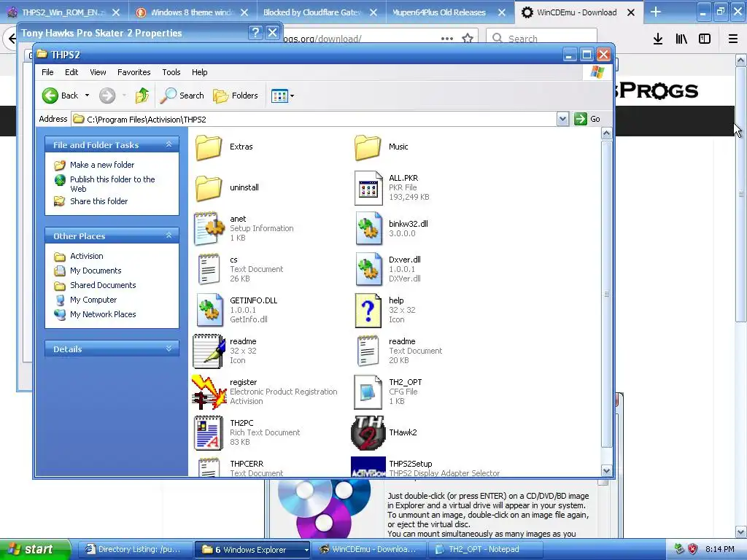Open the File menu

(x=47, y=72)
